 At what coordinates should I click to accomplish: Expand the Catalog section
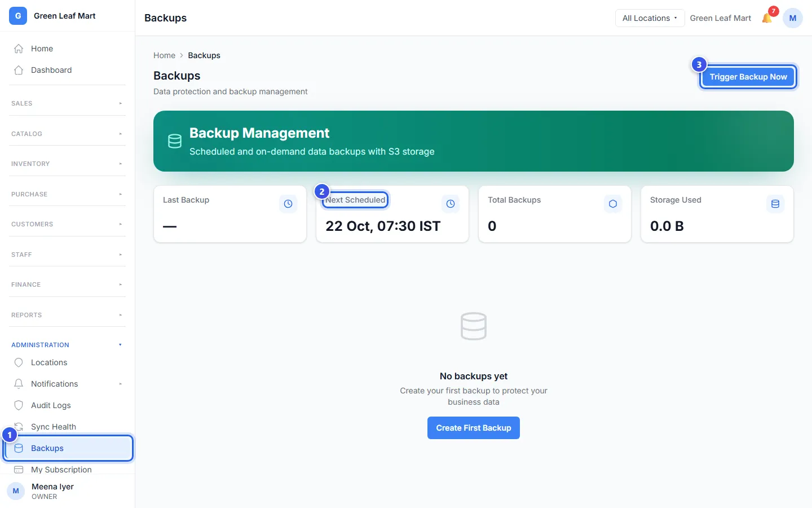tap(67, 134)
